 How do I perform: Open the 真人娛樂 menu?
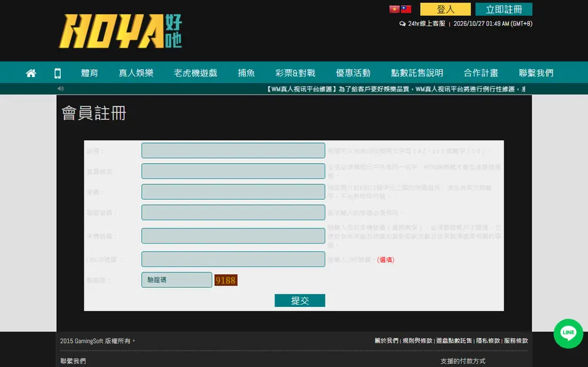click(136, 73)
